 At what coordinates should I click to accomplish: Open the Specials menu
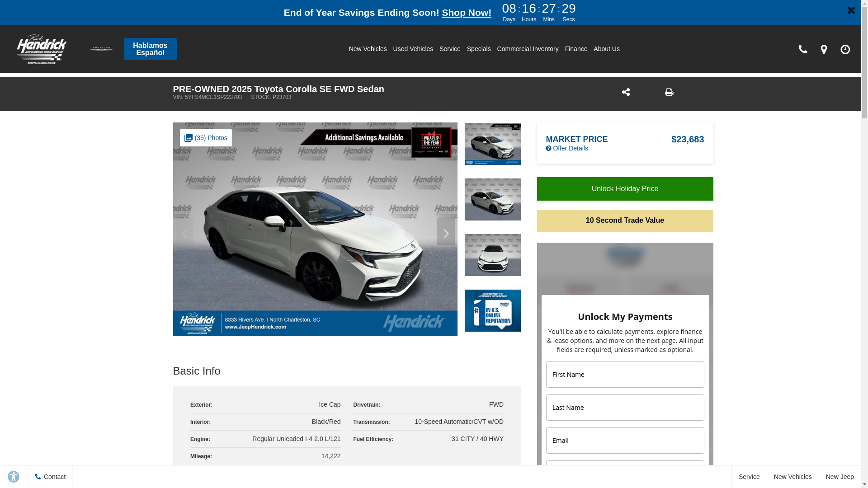tap(479, 49)
